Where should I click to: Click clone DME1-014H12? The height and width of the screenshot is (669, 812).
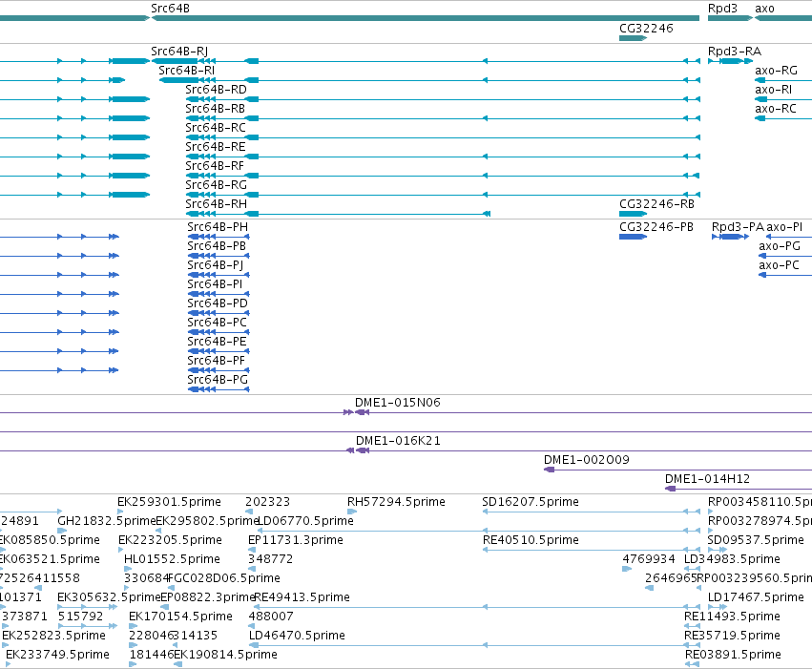click(707, 479)
